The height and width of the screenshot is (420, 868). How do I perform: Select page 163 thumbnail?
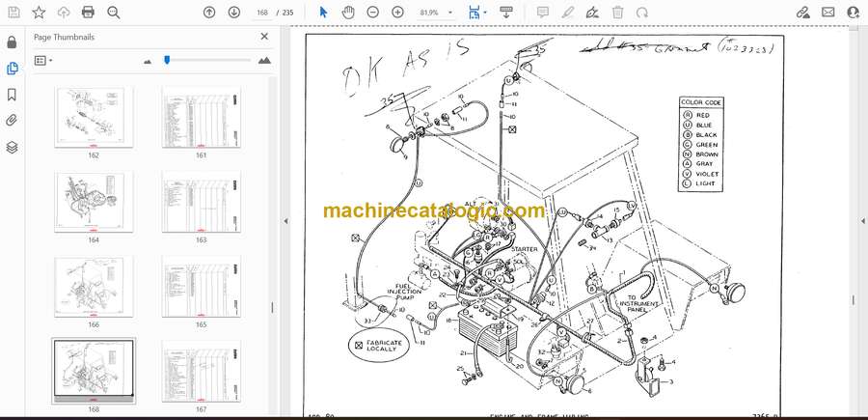(201, 202)
